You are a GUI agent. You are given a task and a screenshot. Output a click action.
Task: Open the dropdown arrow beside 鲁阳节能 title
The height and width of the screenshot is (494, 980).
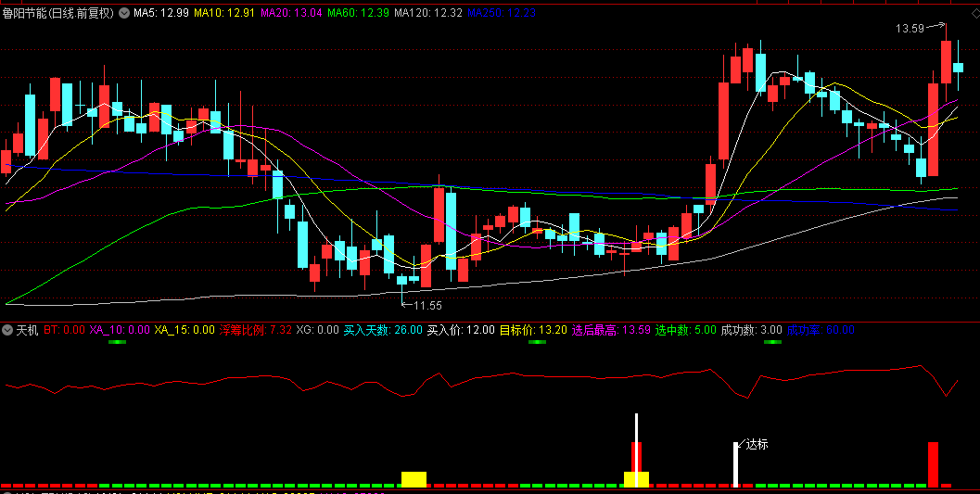click(x=123, y=12)
